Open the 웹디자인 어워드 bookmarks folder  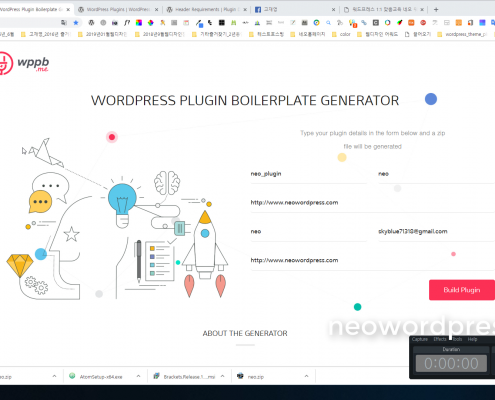coord(377,34)
